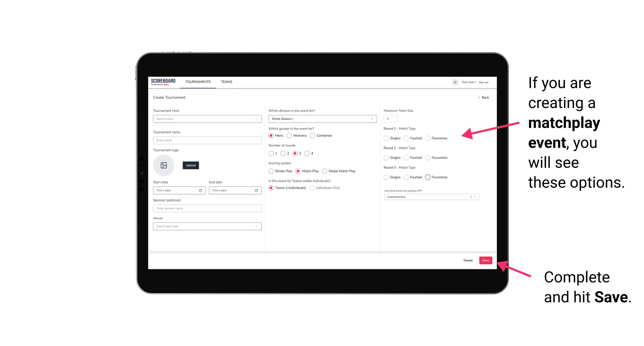Click the Venue search dropdown icon
The height and width of the screenshot is (346, 644).
point(256,226)
